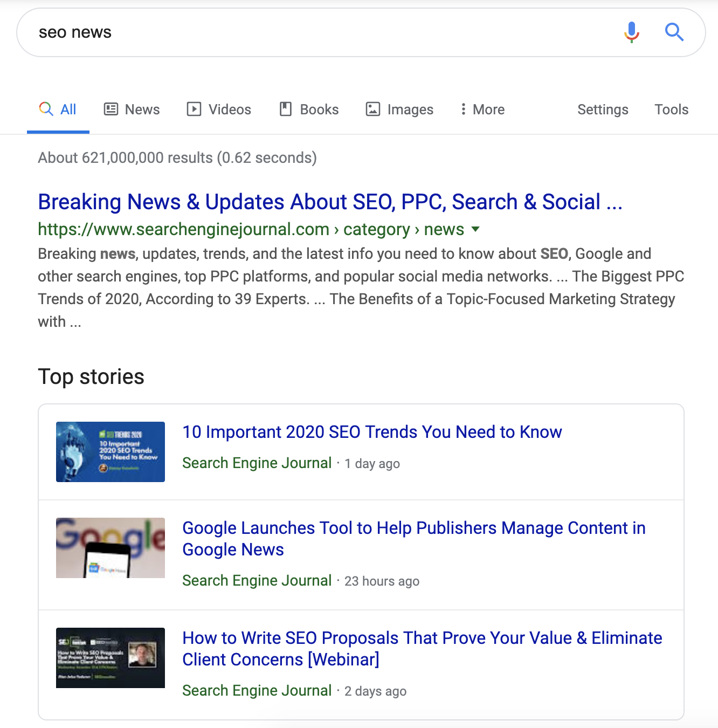Click the Images tab picture icon
This screenshot has width=718, height=728.
coord(373,109)
